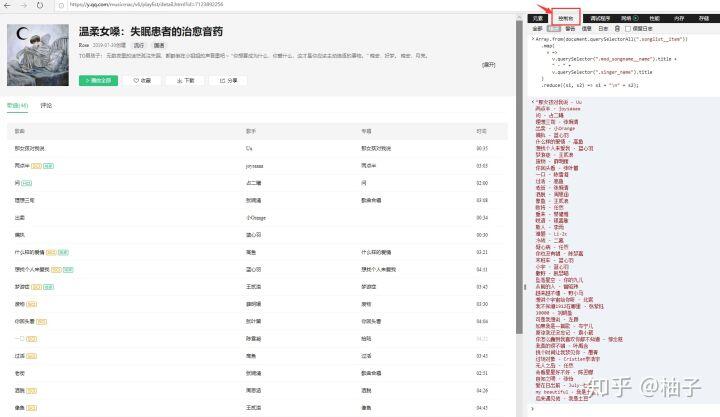Select 全部 console filter
The height and width of the screenshot is (417, 720).
537,28
